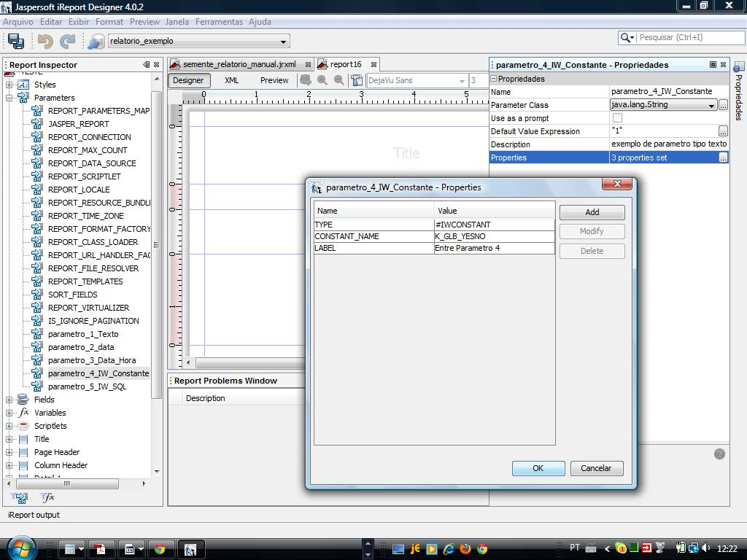Open the Default Value Expression ellipsis editor
The height and width of the screenshot is (560, 747).
723,131
